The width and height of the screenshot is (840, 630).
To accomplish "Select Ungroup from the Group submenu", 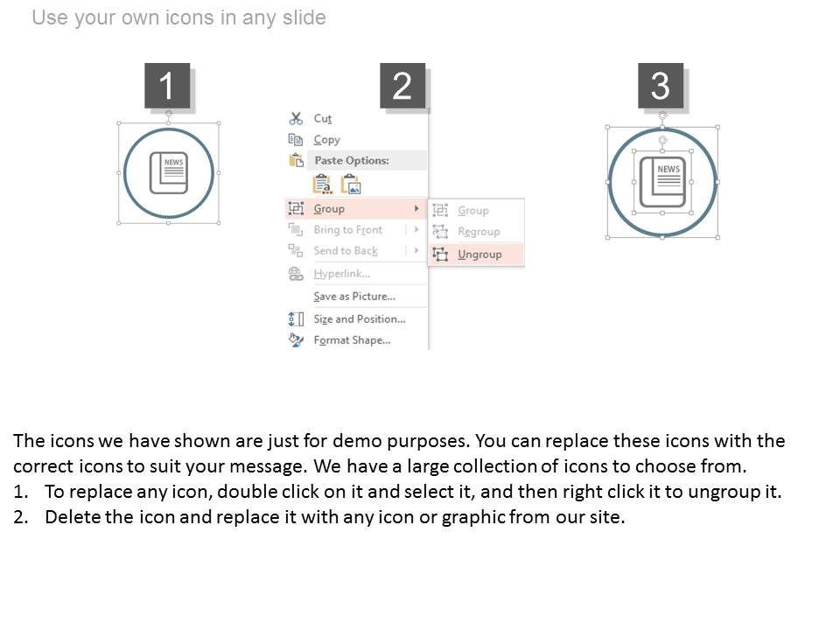I will (479, 254).
